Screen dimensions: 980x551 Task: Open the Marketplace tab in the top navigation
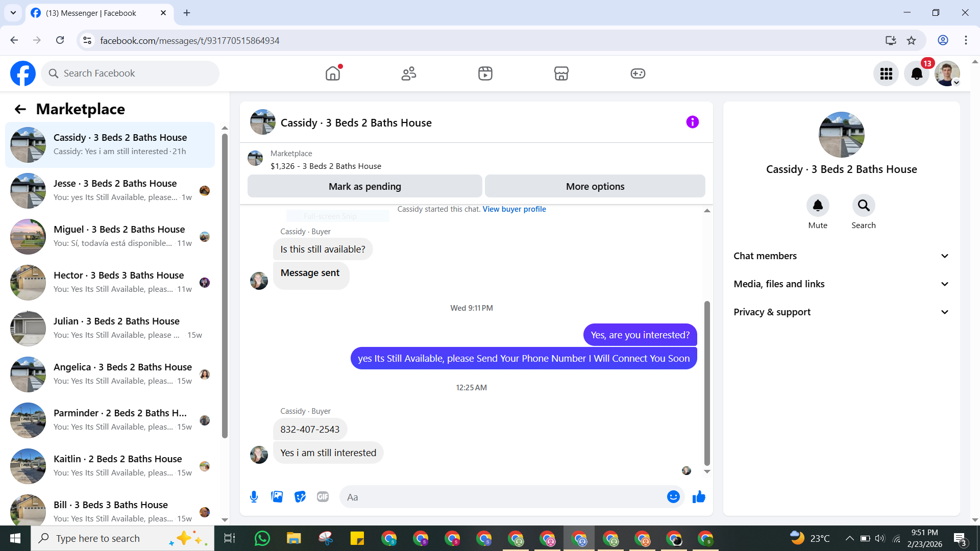click(561, 73)
